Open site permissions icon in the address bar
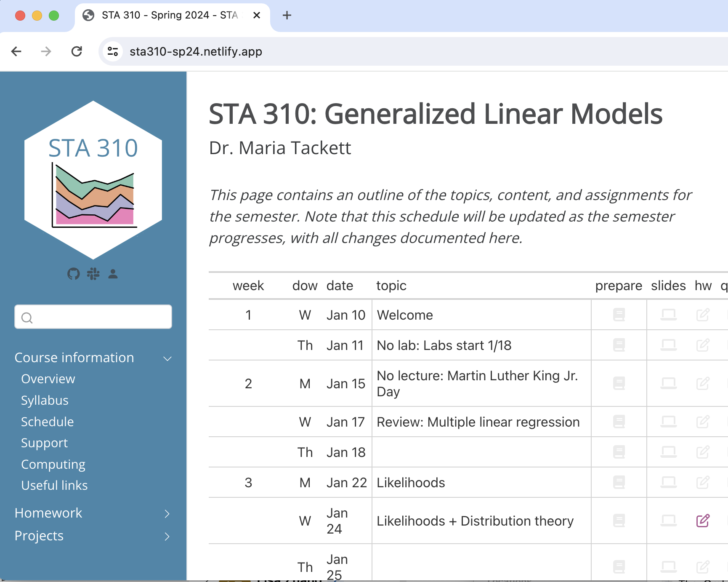The height and width of the screenshot is (582, 728). click(x=112, y=51)
